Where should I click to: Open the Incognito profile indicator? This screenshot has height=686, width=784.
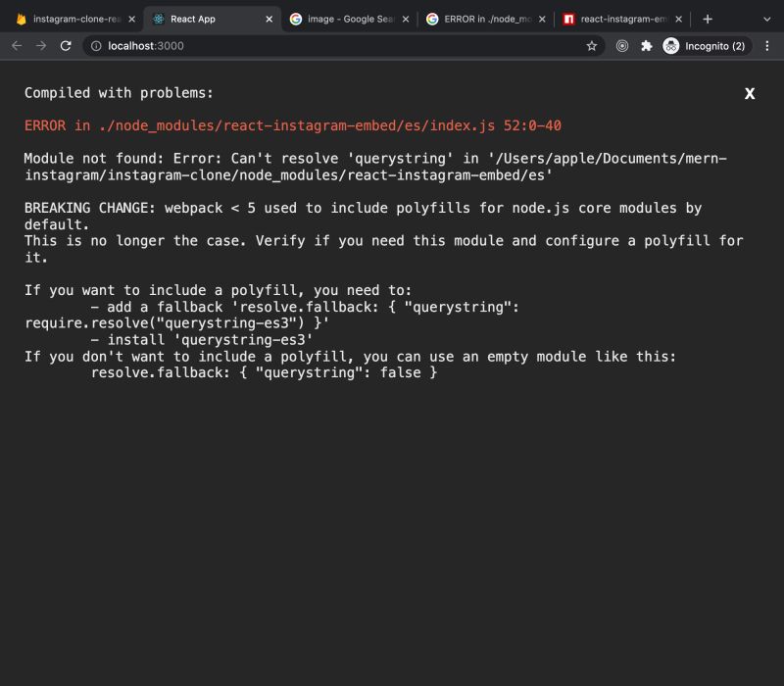pos(696,45)
